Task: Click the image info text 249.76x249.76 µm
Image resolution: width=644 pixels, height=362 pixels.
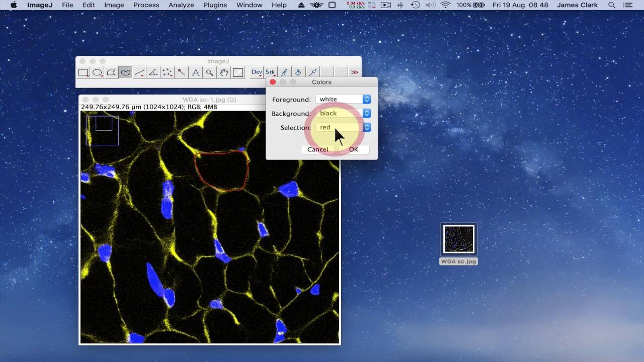Action: click(149, 107)
